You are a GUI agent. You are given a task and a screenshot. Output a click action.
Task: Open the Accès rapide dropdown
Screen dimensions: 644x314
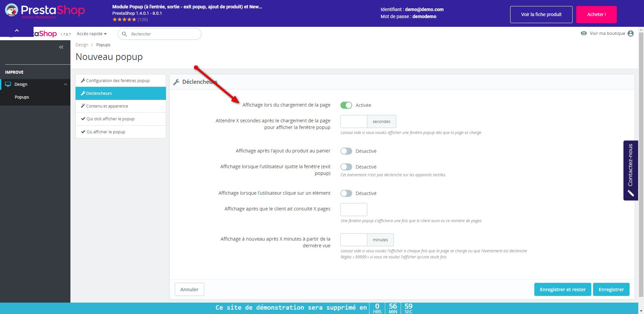[92, 34]
